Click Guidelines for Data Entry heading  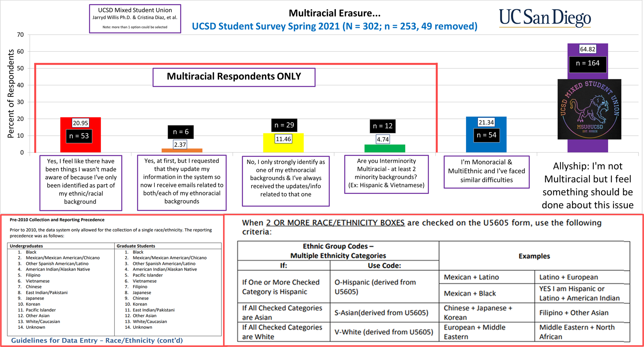[x=97, y=340]
